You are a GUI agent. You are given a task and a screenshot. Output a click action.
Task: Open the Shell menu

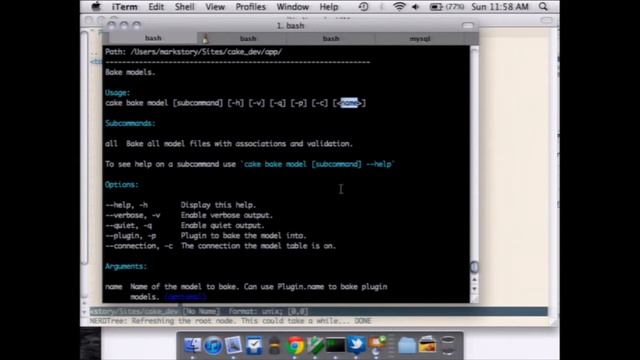coord(184,7)
